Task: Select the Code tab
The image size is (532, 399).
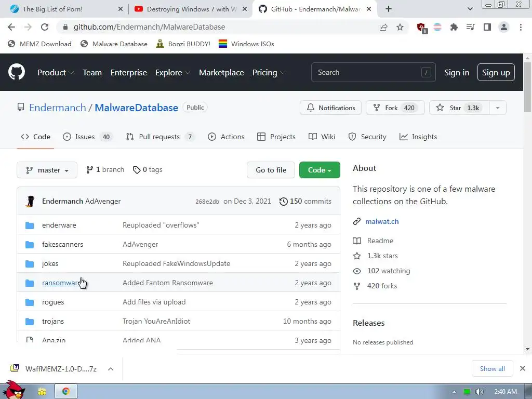Action: tap(35, 137)
